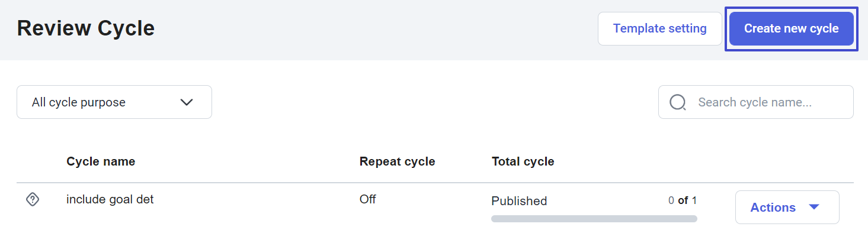This screenshot has width=868, height=230.
Task: Click the Published status label
Action: coord(519,201)
